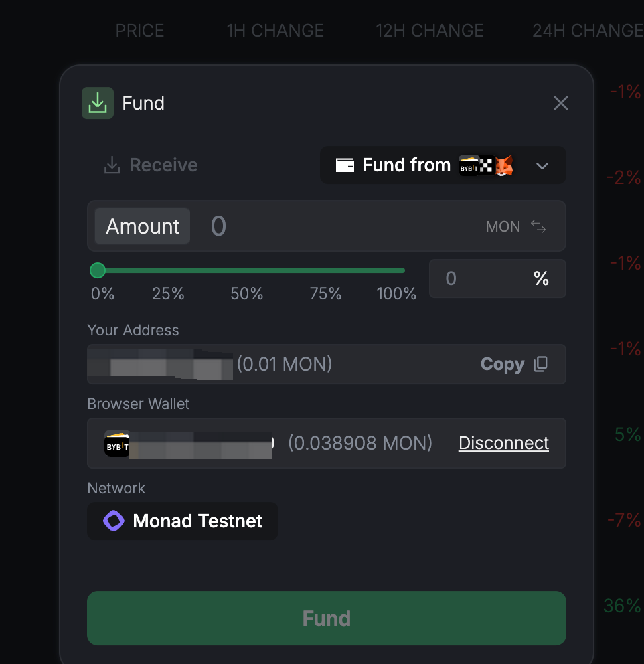Set slider to the 50% mark
This screenshot has height=664, width=644.
(x=247, y=293)
